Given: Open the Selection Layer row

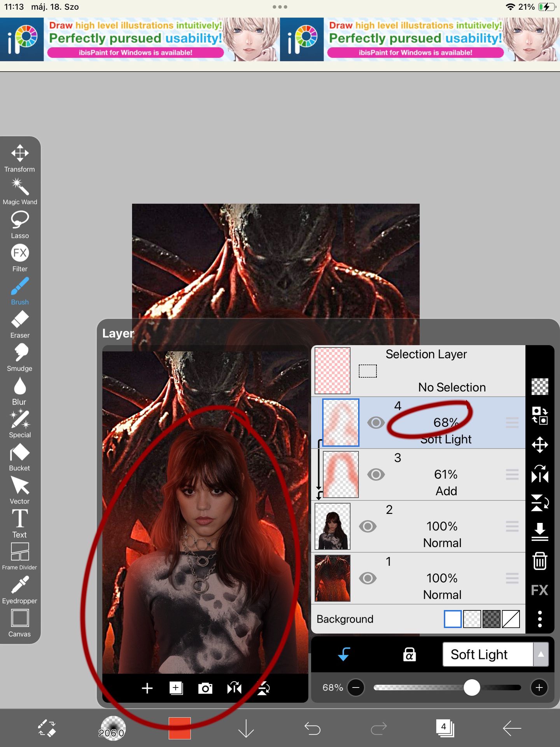Looking at the screenshot, I should [418, 371].
